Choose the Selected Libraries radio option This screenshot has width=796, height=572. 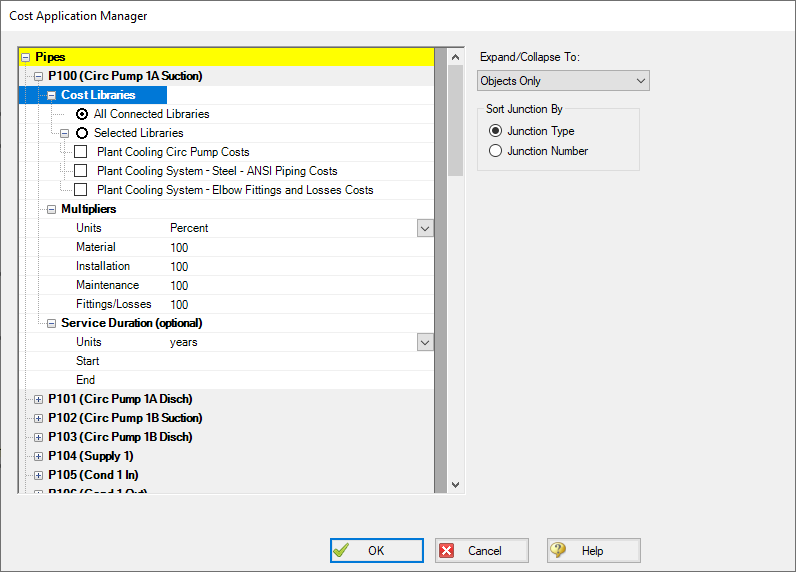[82, 133]
